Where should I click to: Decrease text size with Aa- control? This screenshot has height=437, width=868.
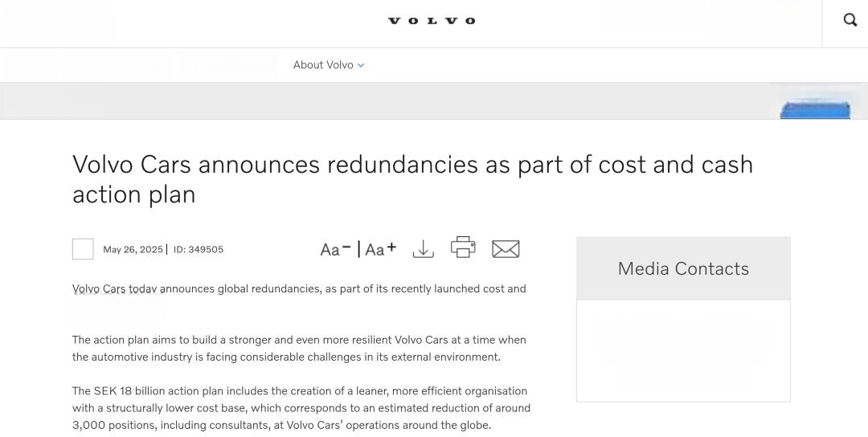(x=335, y=249)
